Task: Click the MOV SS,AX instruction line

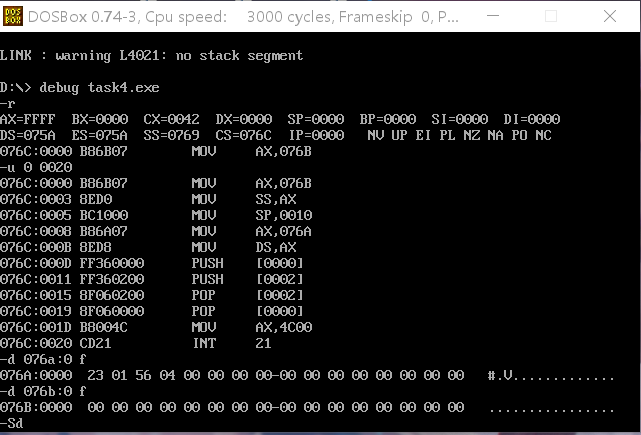Action: point(148,199)
